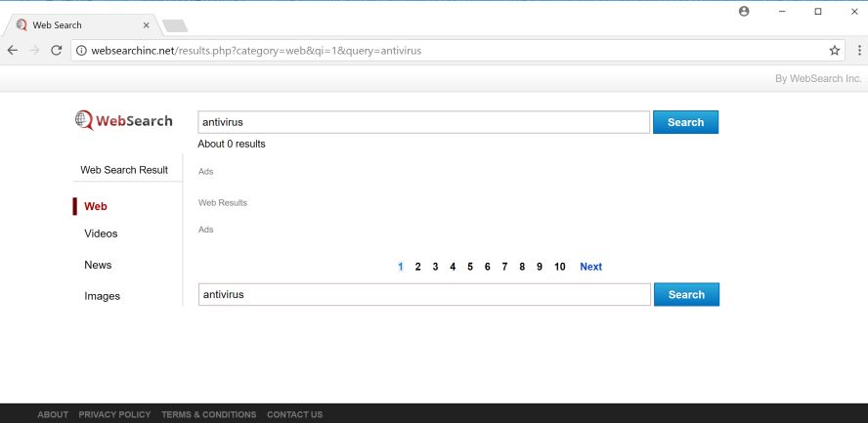Image resolution: width=868 pixels, height=423 pixels.
Task: Go to results page 3
Action: pos(435,267)
